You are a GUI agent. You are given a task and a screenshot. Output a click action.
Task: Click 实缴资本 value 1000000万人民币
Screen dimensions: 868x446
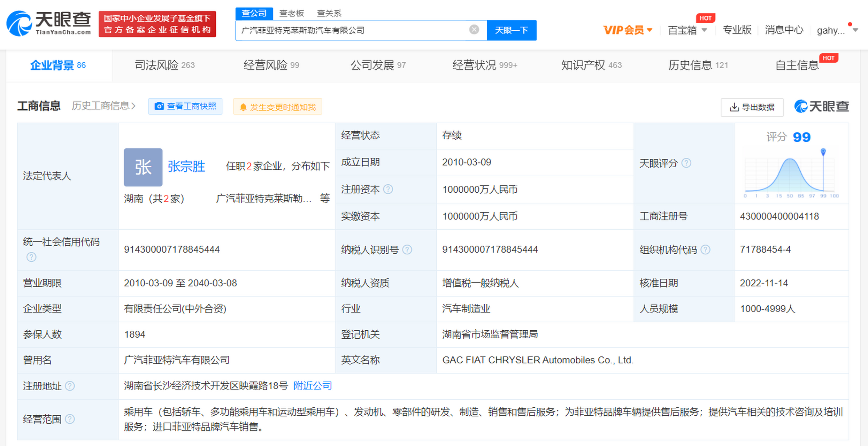tap(480, 216)
